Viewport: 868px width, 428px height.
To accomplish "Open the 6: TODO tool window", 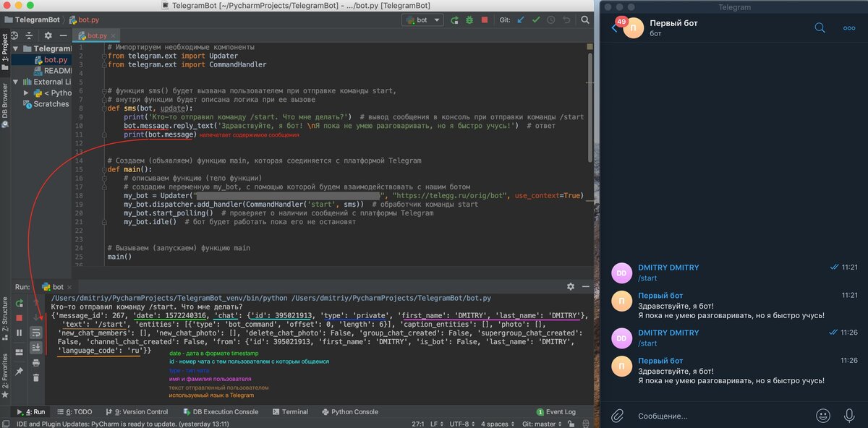I will click(x=73, y=411).
